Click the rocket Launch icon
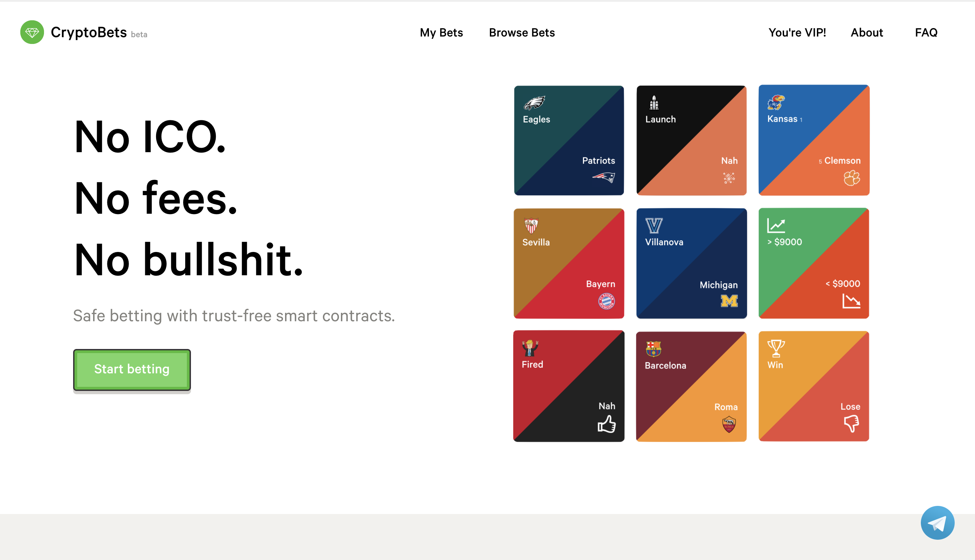Image resolution: width=975 pixels, height=560 pixels. pyautogui.click(x=654, y=103)
